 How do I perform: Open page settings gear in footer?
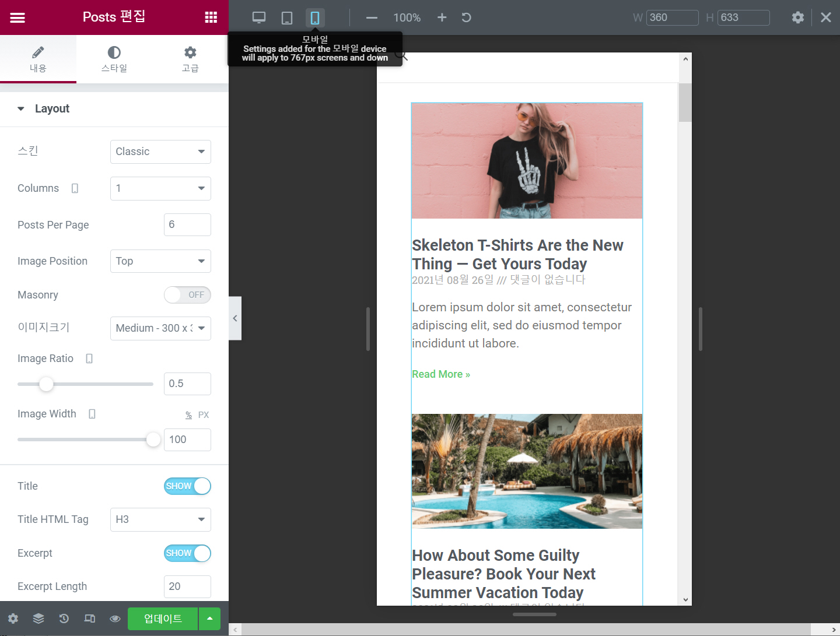click(x=13, y=619)
